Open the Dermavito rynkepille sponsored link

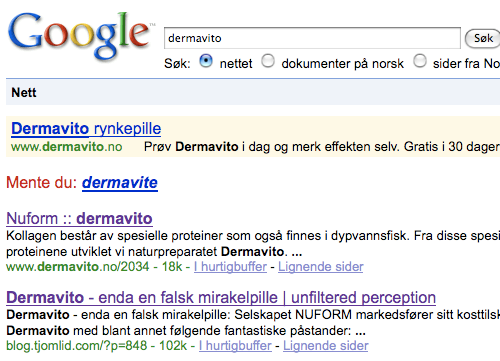pyautogui.click(x=86, y=129)
